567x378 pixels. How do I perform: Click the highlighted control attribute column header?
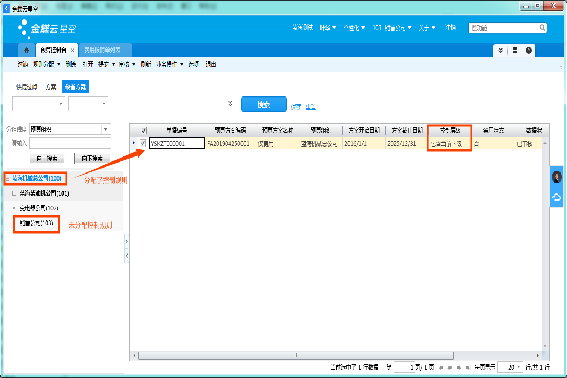[450, 130]
